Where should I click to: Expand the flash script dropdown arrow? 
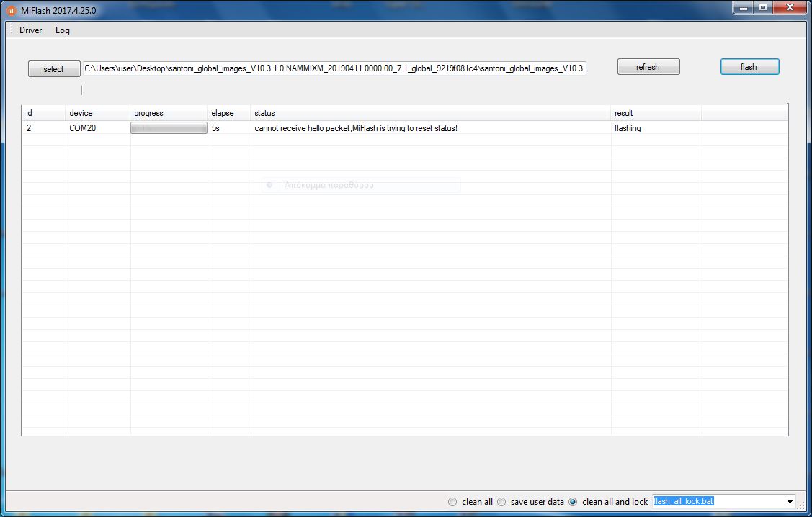point(790,501)
